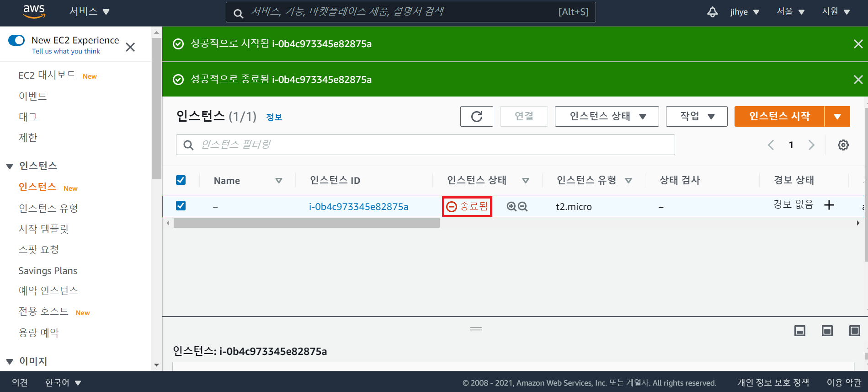Sort by Name column arrow
This screenshot has width=868, height=392.
click(x=278, y=181)
